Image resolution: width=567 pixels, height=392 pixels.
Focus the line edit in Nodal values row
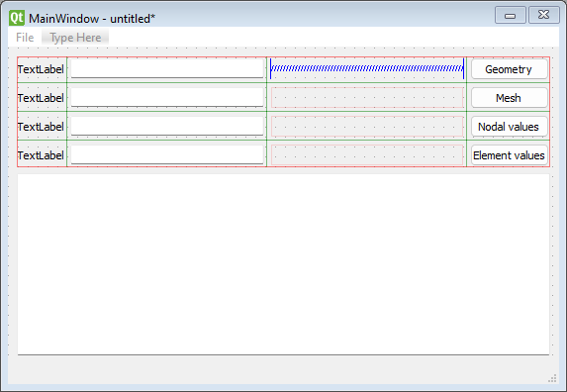(x=167, y=126)
